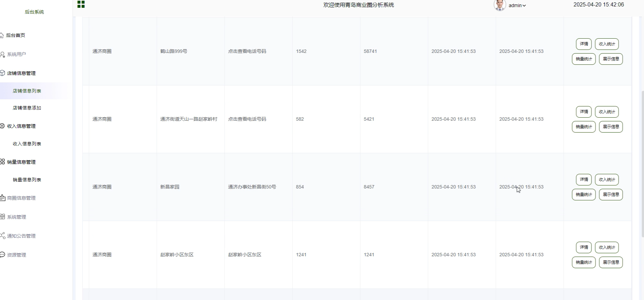Click 详情 for the 通济街道天山一路赵家岭村 row
644x300 pixels.
click(x=584, y=112)
